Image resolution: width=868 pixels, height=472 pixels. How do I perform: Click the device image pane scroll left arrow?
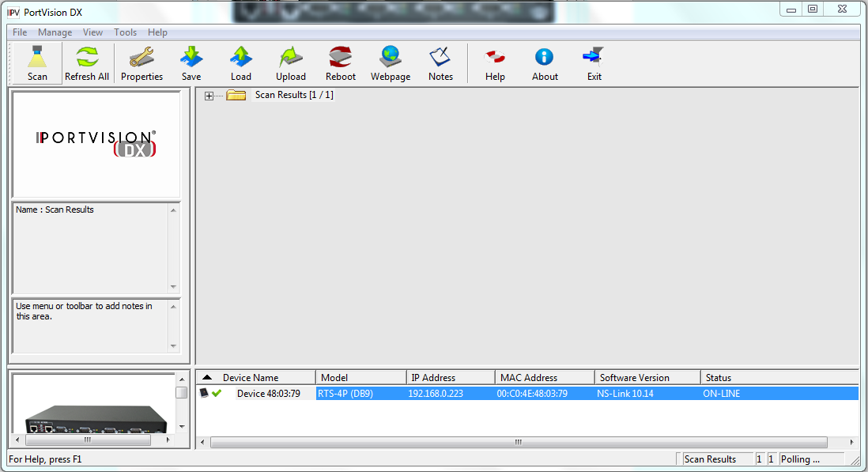click(x=17, y=440)
